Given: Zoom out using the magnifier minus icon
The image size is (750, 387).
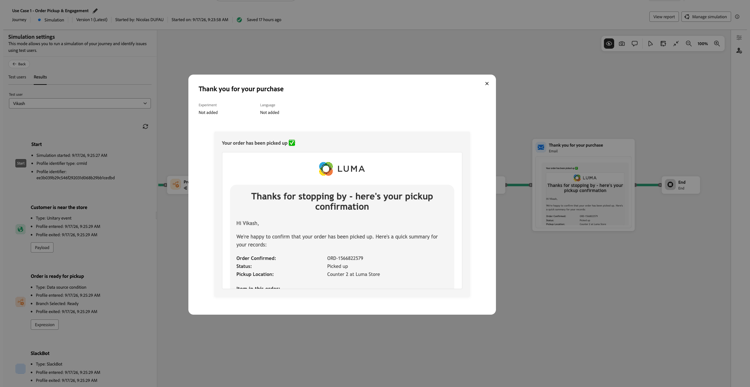Looking at the screenshot, I should click(x=689, y=44).
